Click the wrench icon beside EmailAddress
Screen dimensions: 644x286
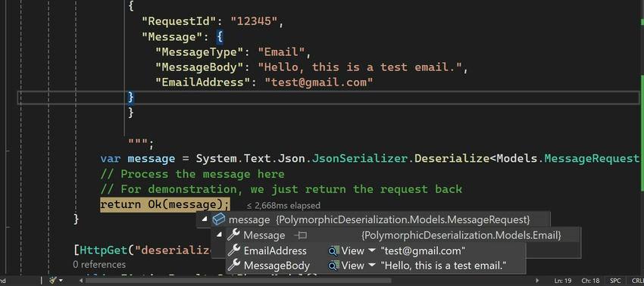point(233,250)
